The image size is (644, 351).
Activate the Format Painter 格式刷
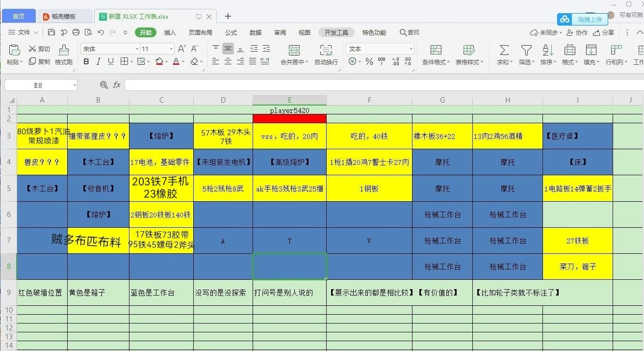click(64, 55)
